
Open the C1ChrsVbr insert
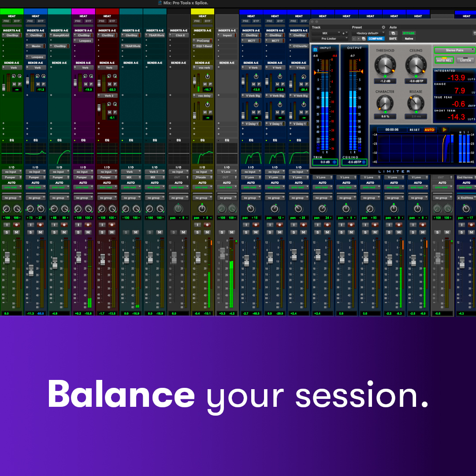point(300,46)
